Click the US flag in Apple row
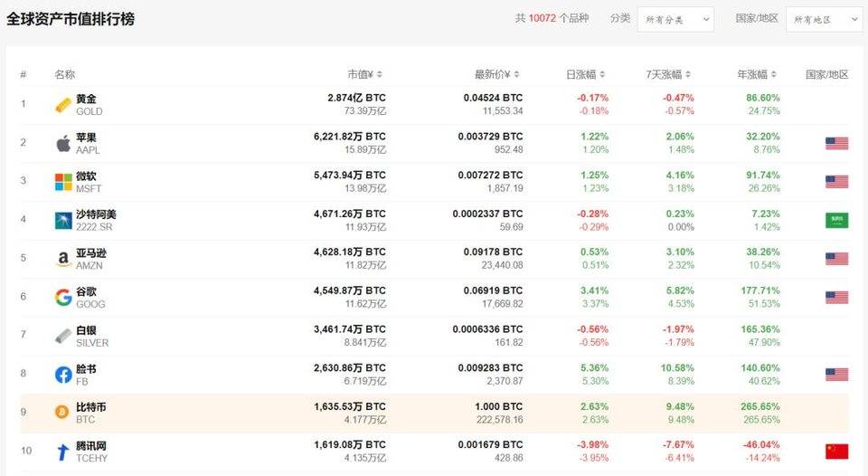 tap(836, 144)
